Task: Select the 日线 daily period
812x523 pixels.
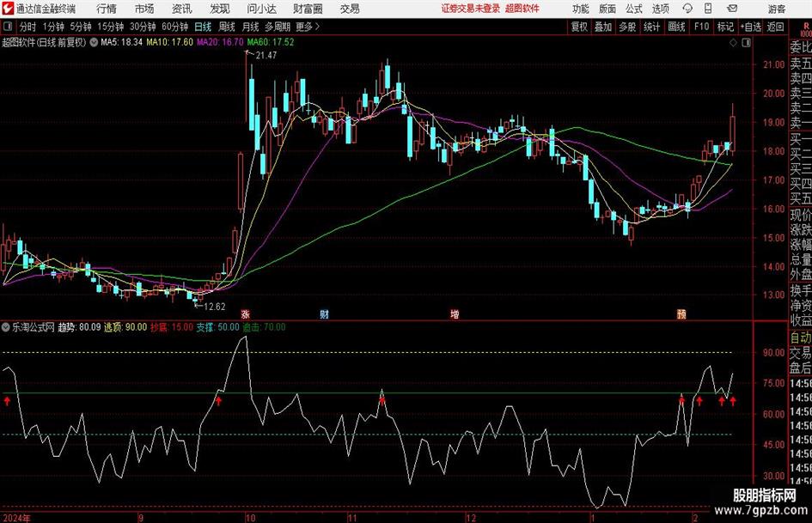Action: click(x=203, y=27)
